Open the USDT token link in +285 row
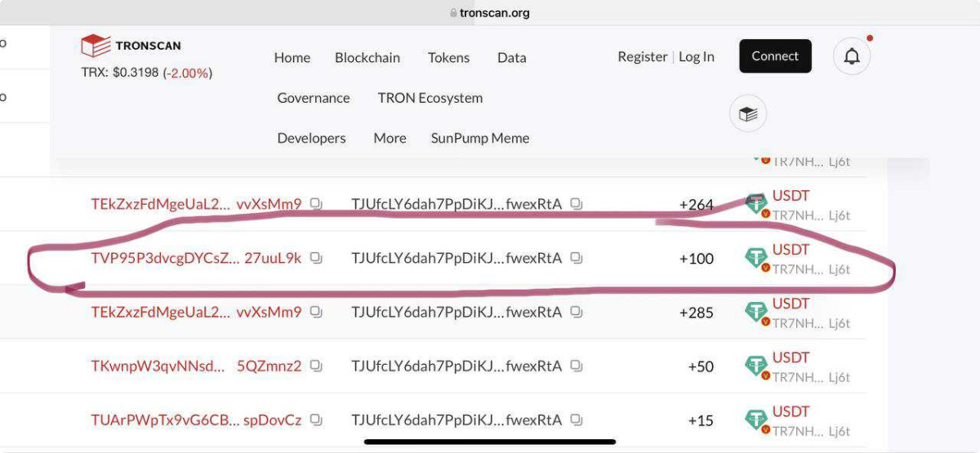This screenshot has width=980, height=453. (x=791, y=304)
